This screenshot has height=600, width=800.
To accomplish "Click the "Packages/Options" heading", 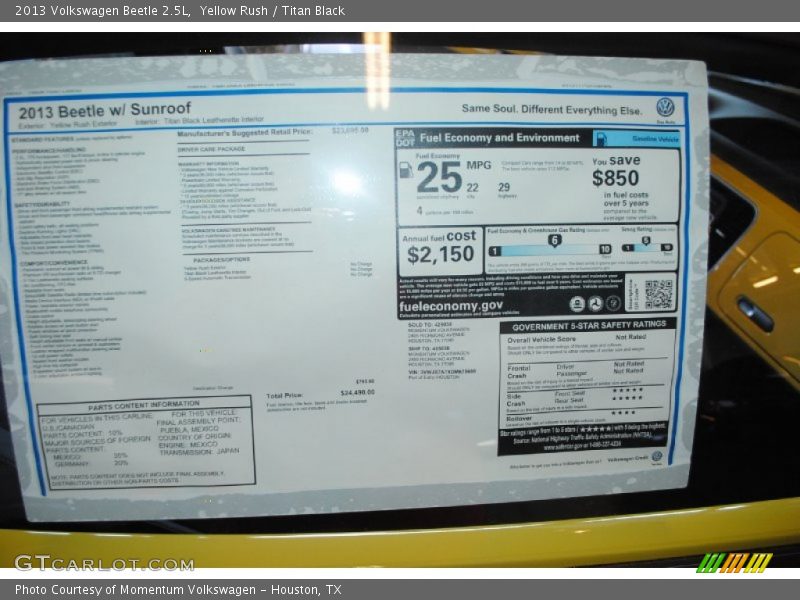I will pyautogui.click(x=221, y=259).
